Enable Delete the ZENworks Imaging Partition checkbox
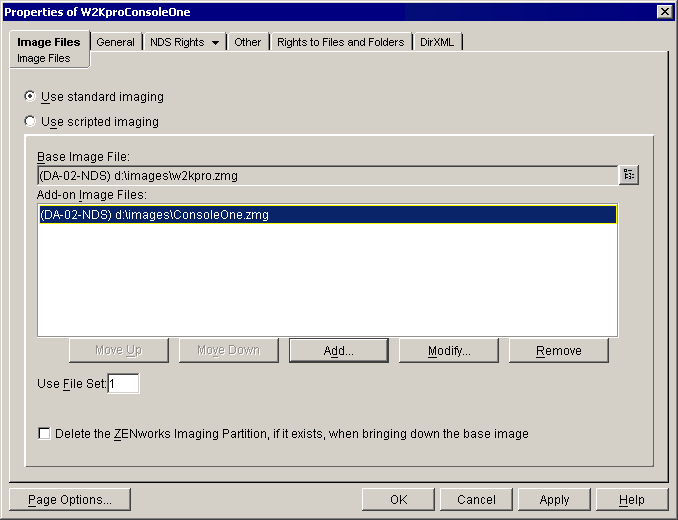Image resolution: width=678 pixels, height=520 pixels. tap(44, 433)
